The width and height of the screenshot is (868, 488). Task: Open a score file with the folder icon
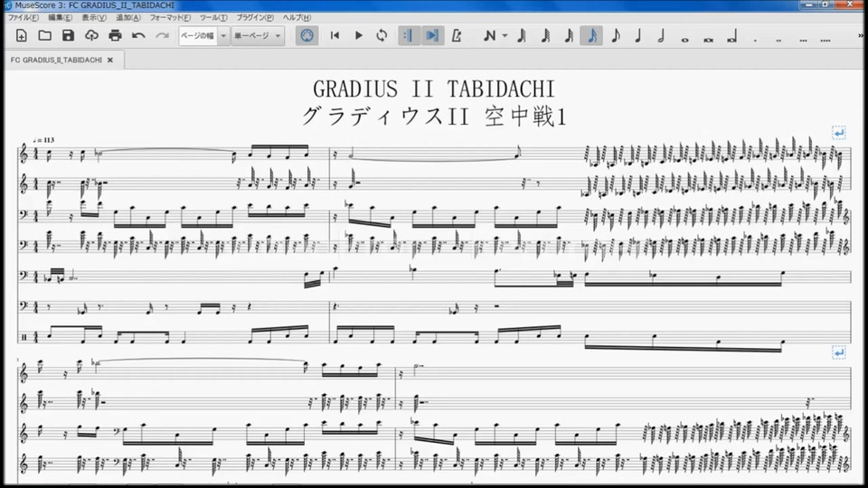click(x=45, y=36)
